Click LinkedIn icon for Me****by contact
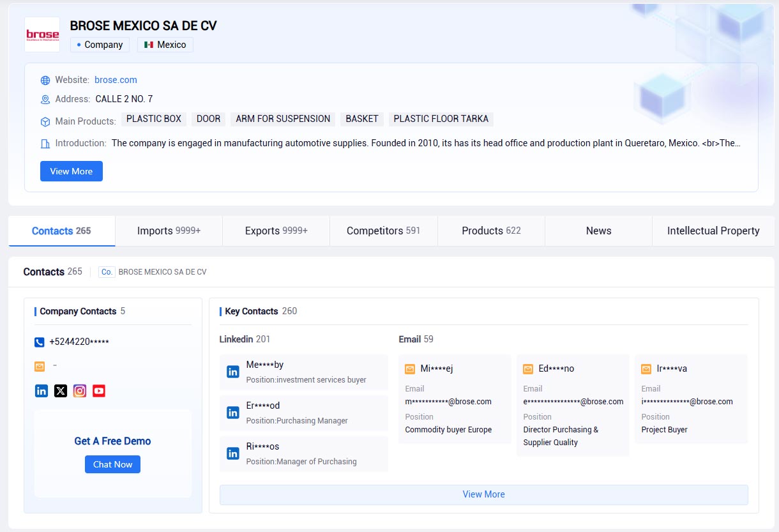 [233, 372]
